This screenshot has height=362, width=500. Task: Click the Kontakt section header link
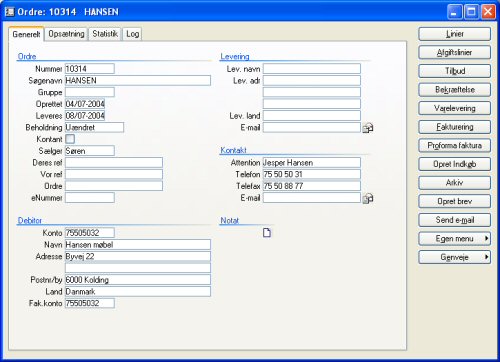click(233, 150)
